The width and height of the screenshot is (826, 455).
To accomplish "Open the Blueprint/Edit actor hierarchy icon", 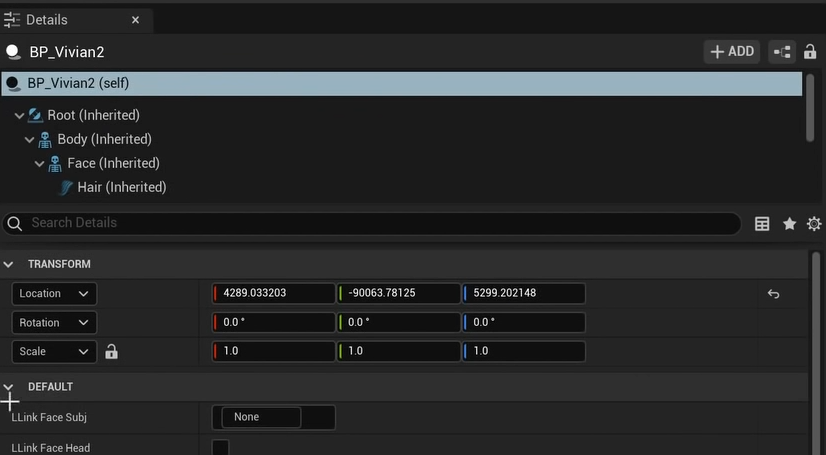I will (x=782, y=52).
